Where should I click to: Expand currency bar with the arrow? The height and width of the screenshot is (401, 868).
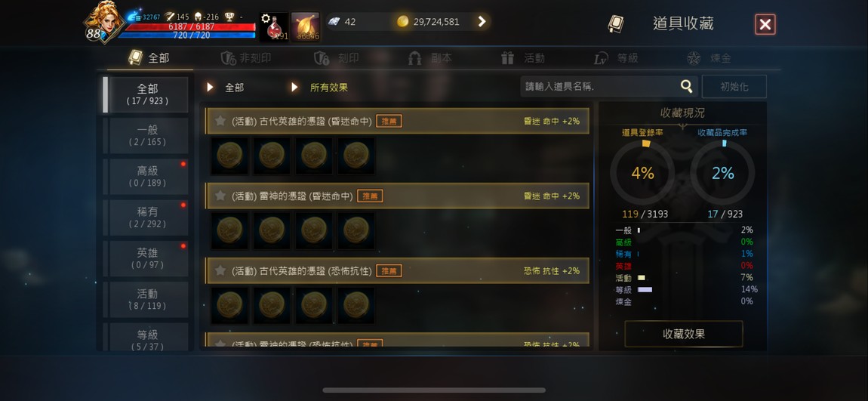pyautogui.click(x=482, y=22)
